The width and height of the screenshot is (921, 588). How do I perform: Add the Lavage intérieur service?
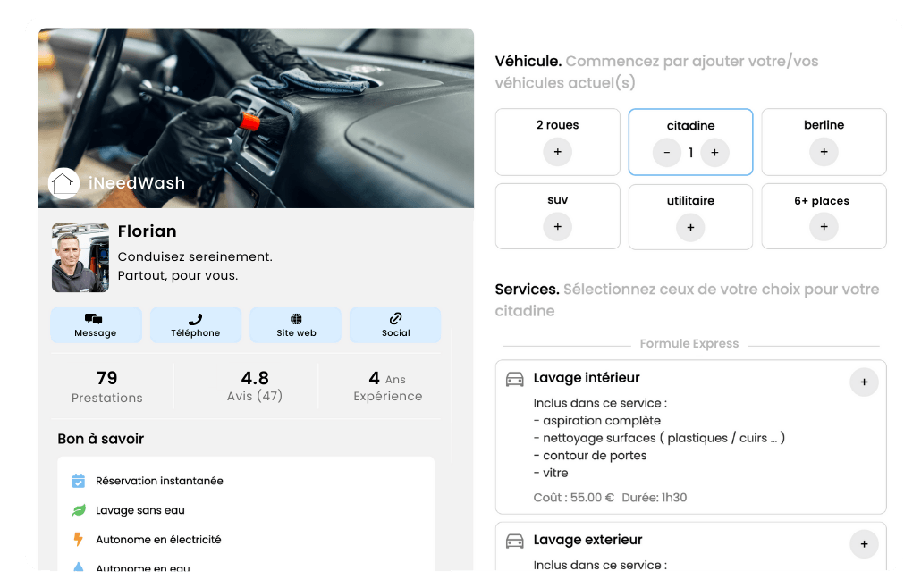click(864, 382)
